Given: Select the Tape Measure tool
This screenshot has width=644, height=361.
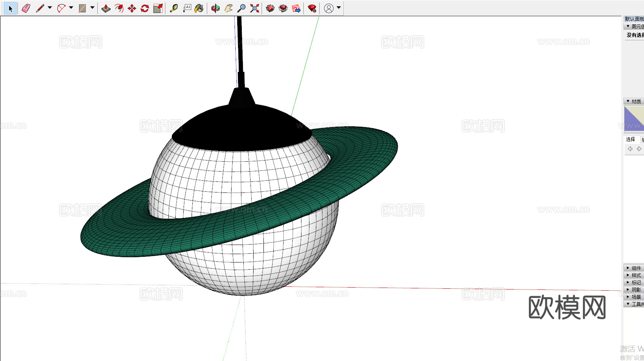Looking at the screenshot, I should (174, 8).
